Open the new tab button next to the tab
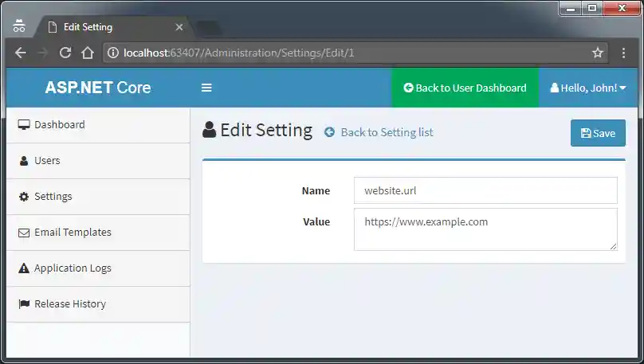This screenshot has width=644, height=364. (x=208, y=28)
